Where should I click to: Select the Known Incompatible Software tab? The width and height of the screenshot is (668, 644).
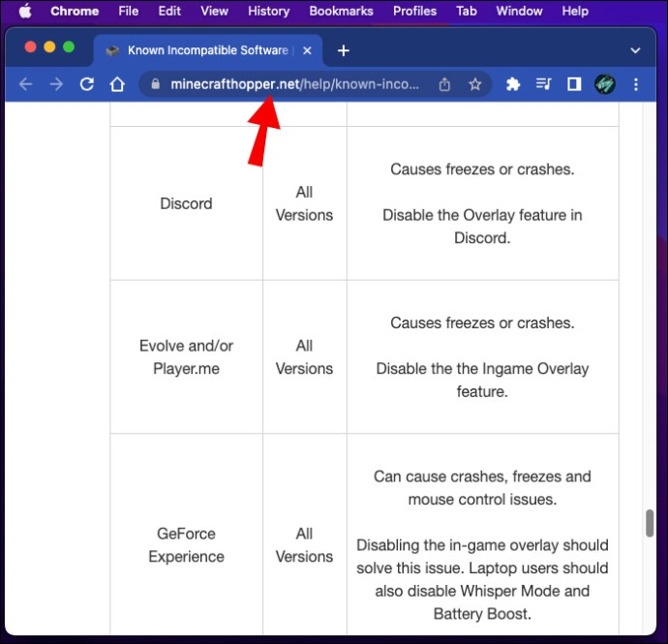(198, 50)
